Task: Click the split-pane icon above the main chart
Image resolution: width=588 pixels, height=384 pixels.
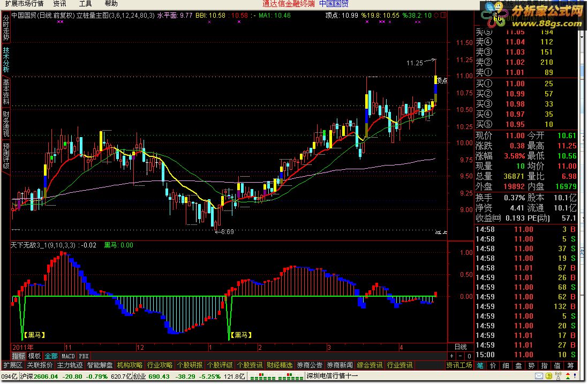Action: point(443,16)
